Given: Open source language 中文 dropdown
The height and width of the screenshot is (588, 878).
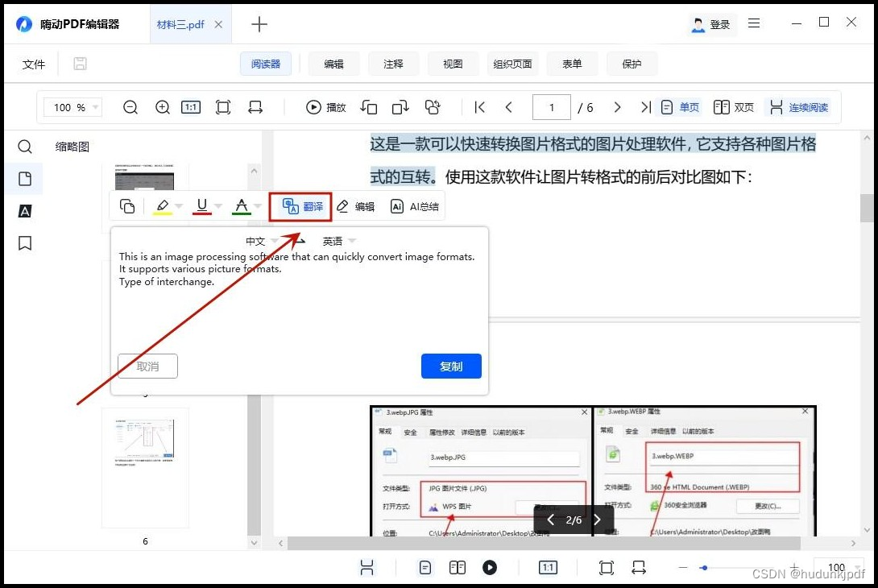Looking at the screenshot, I should point(262,241).
